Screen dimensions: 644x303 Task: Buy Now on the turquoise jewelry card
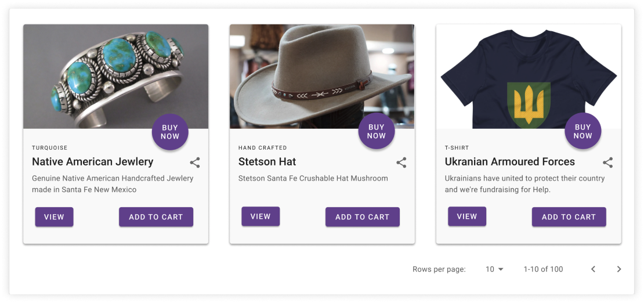[170, 132]
